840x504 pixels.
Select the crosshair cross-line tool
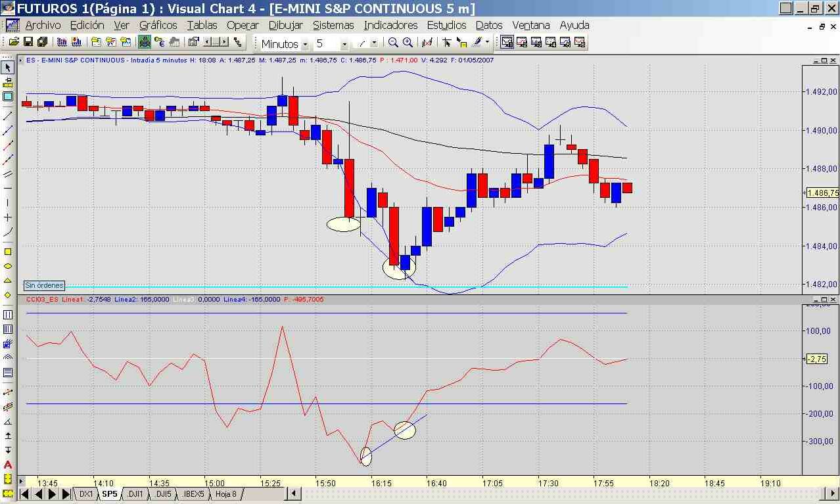[8, 218]
